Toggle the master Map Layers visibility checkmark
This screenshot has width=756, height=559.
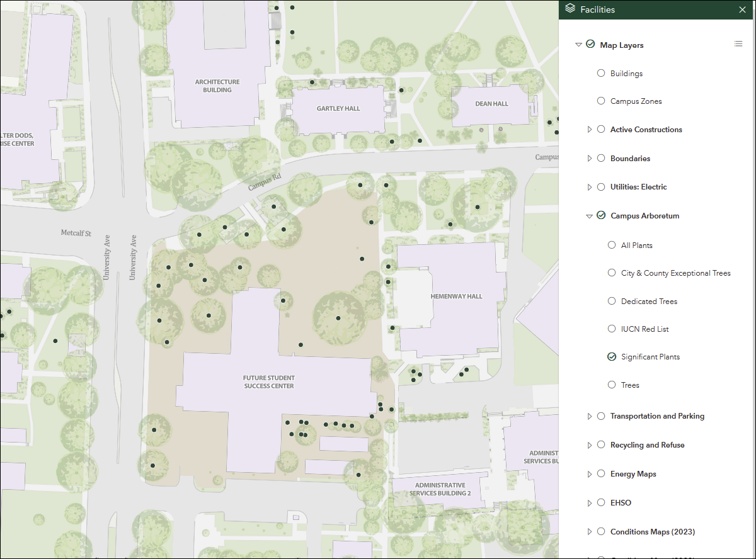tap(590, 44)
